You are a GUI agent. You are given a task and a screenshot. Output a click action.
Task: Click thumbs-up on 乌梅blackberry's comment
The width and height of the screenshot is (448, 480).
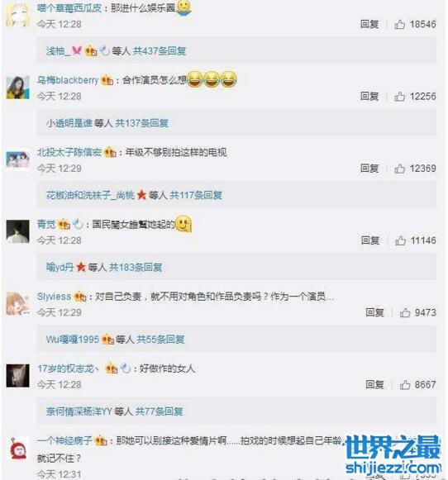(399, 97)
